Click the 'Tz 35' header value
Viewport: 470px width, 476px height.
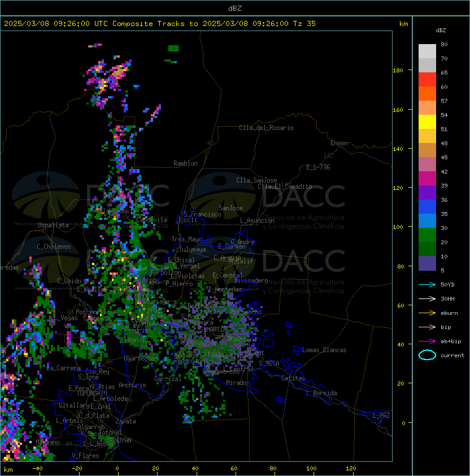(x=304, y=24)
